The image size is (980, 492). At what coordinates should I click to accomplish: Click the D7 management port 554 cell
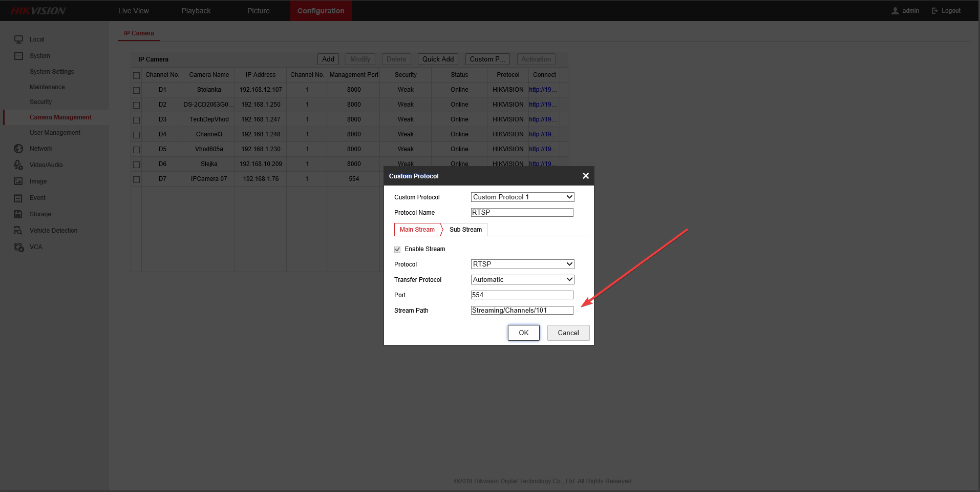pyautogui.click(x=354, y=179)
